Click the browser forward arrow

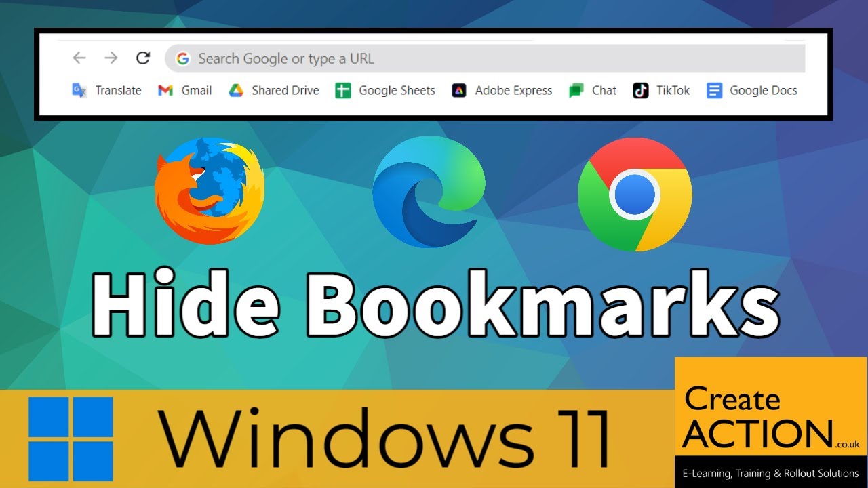coord(111,58)
